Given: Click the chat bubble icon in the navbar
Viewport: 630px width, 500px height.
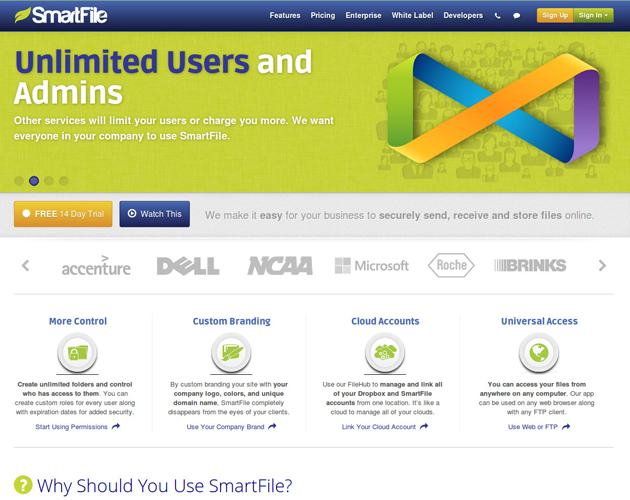Looking at the screenshot, I should (x=517, y=16).
